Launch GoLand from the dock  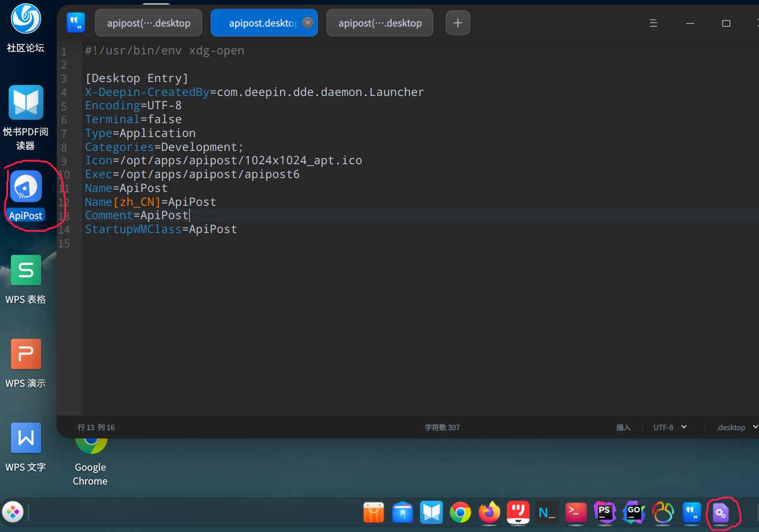click(x=634, y=512)
